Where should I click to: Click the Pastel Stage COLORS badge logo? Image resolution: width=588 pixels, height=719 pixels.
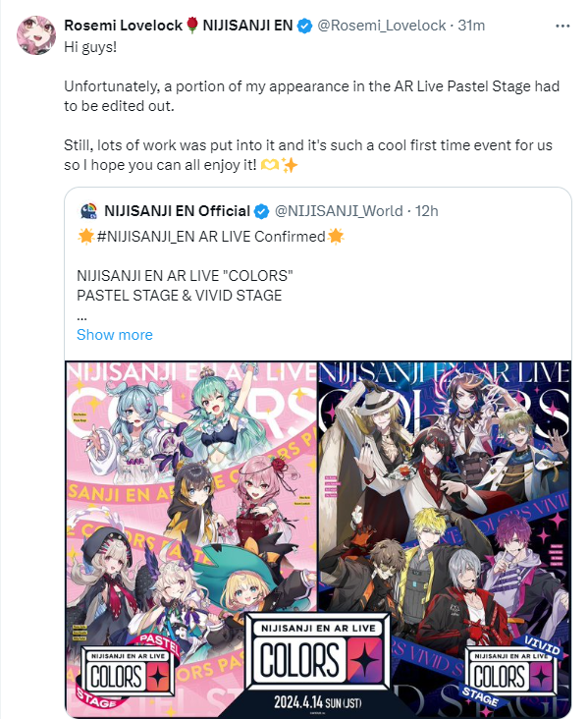click(128, 673)
